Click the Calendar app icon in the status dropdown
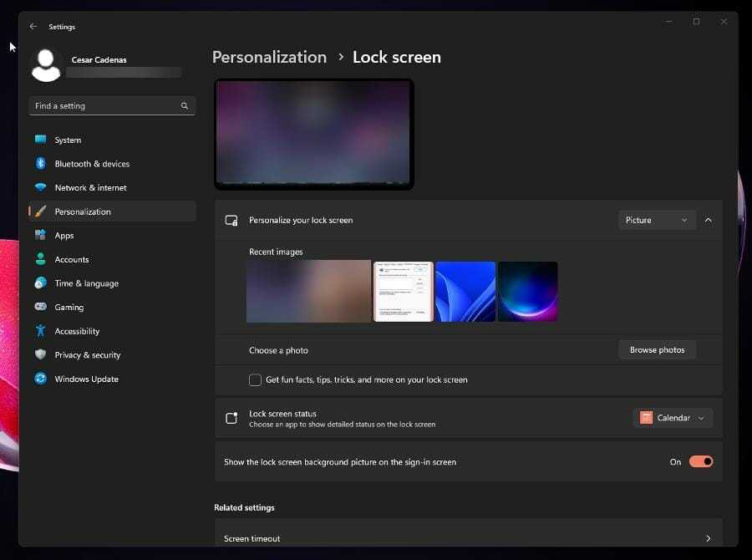 [646, 417]
